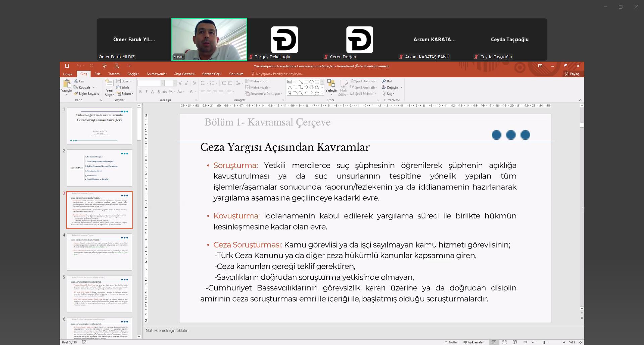Save the presentation with the floppy icon
The image size is (644, 345).
[x=67, y=66]
